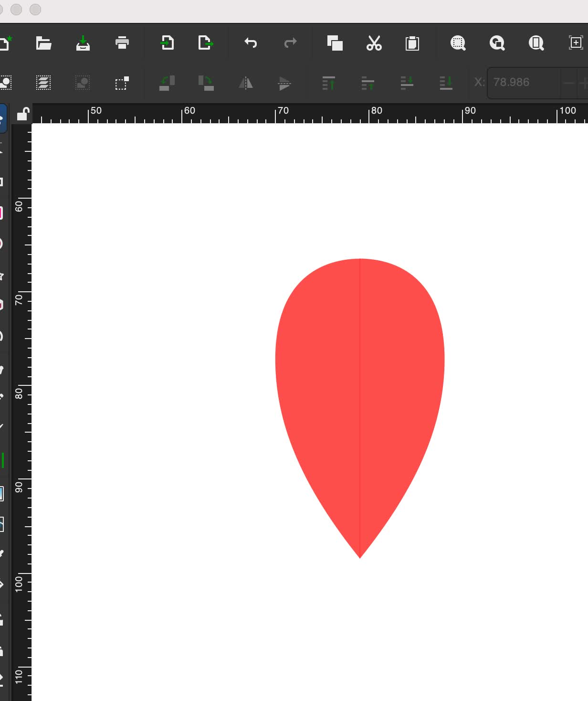Open a document with the folder icon
588x701 pixels.
[x=43, y=43]
